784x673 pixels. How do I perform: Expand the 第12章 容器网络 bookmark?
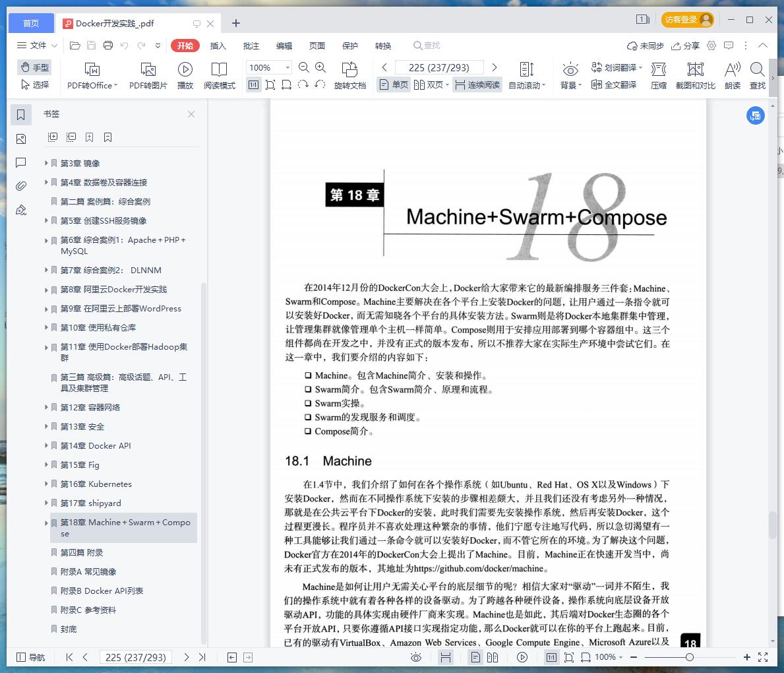click(46, 407)
